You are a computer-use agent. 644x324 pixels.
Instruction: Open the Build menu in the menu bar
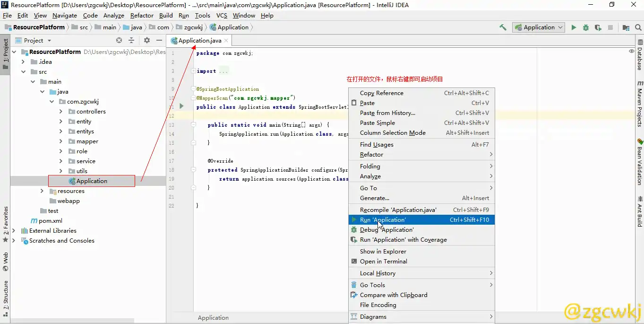[166, 16]
